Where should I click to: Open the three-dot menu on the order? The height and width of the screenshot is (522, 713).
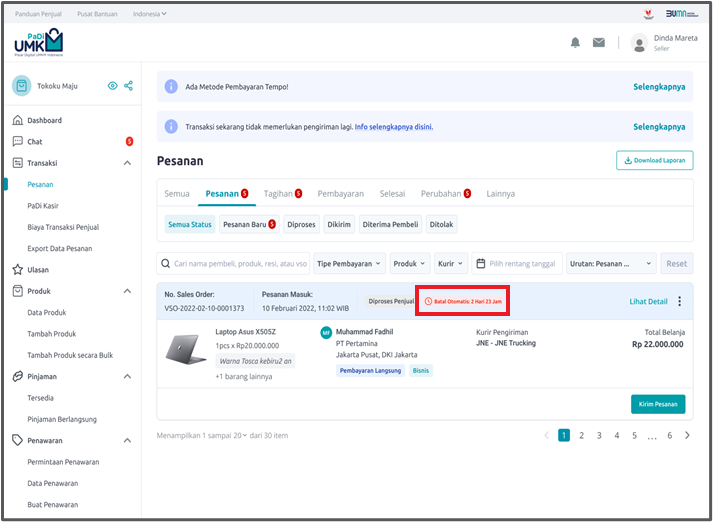pyautogui.click(x=680, y=301)
